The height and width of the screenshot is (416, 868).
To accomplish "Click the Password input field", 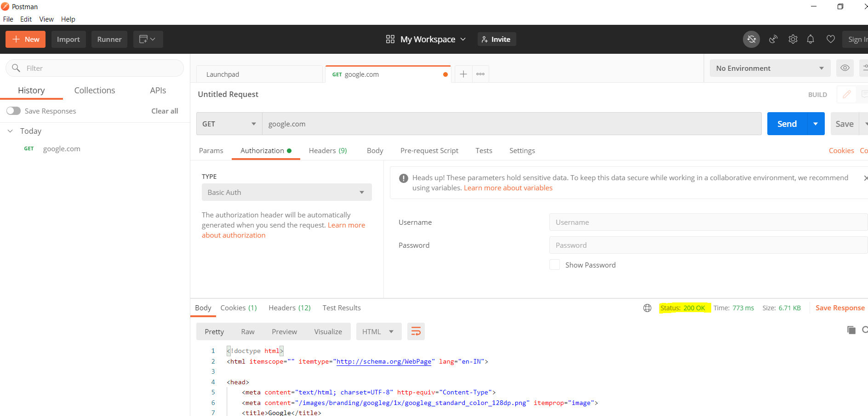I will click(x=708, y=245).
